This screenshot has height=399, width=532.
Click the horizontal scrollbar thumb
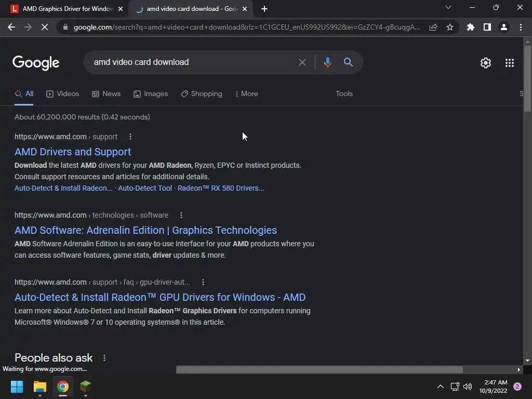(320, 369)
